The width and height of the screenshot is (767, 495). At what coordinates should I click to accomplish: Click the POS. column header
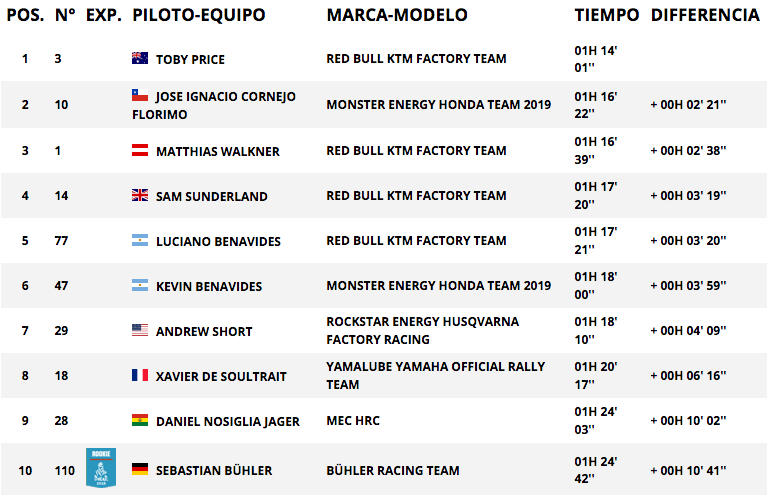tap(25, 15)
